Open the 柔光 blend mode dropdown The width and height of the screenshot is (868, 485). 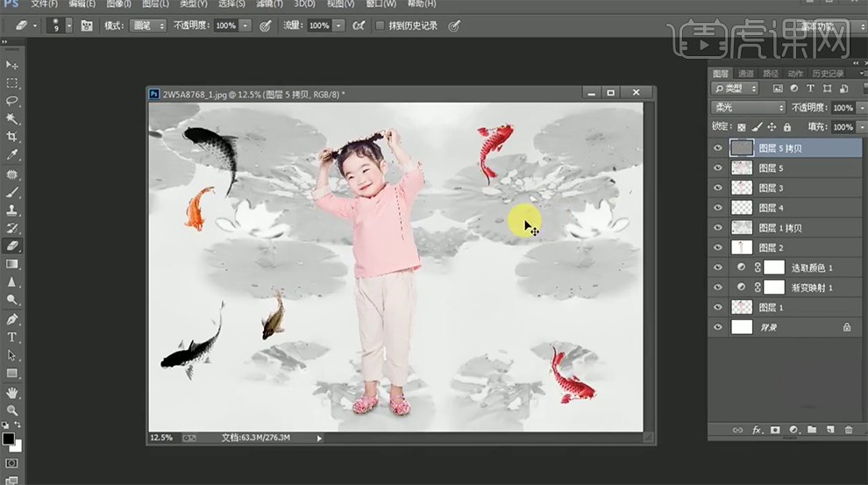click(x=748, y=108)
